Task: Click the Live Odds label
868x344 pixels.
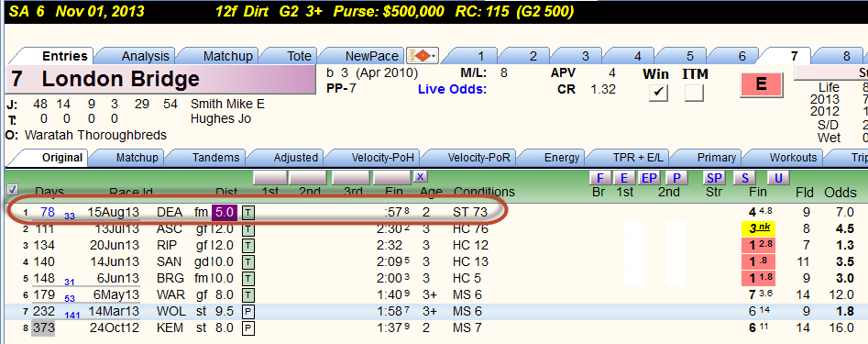Action: click(453, 90)
